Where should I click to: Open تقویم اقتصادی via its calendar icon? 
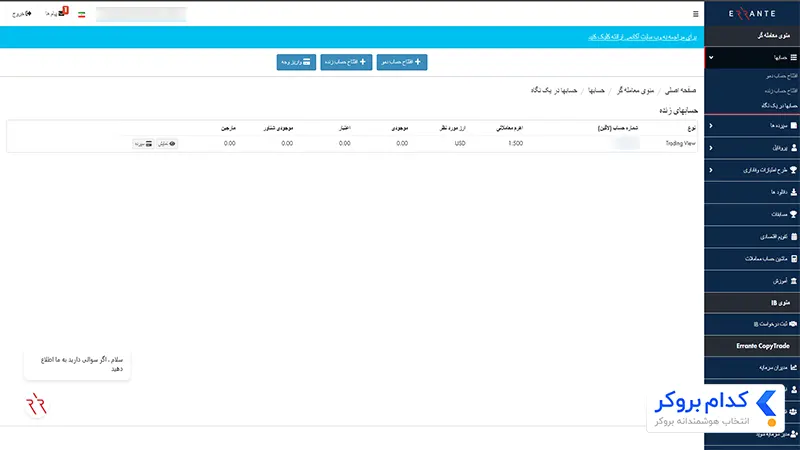pos(793,237)
